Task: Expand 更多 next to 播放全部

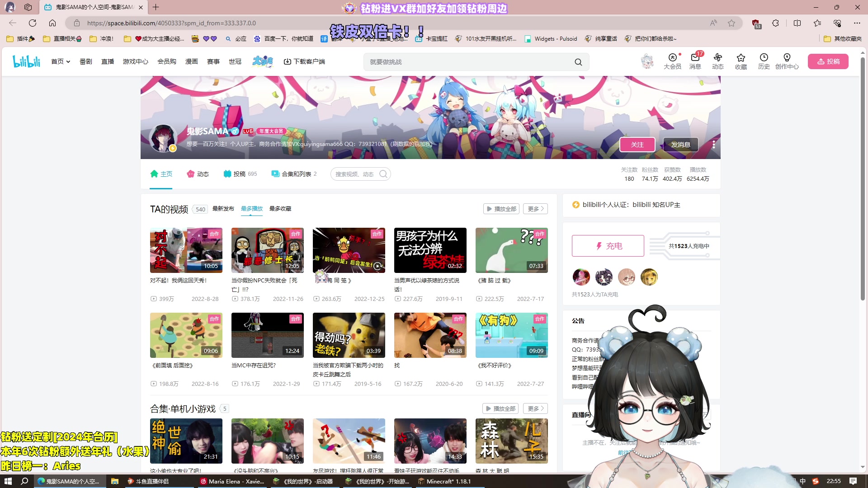Action: (x=535, y=208)
